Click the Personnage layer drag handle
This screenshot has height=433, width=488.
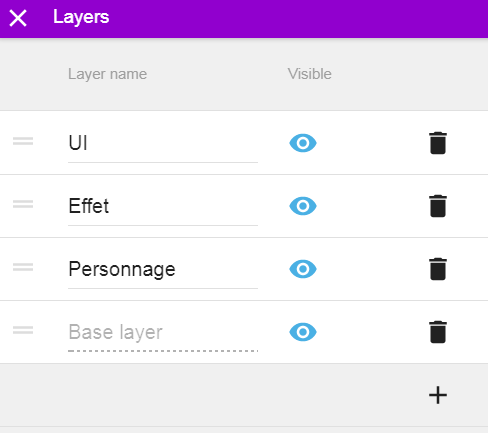point(23,267)
